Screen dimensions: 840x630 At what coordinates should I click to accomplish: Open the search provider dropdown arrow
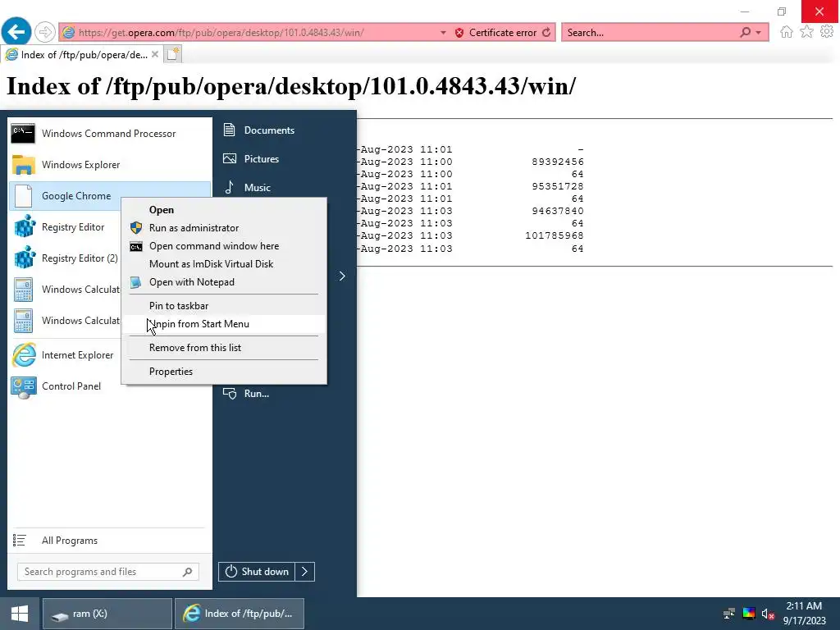(x=758, y=33)
